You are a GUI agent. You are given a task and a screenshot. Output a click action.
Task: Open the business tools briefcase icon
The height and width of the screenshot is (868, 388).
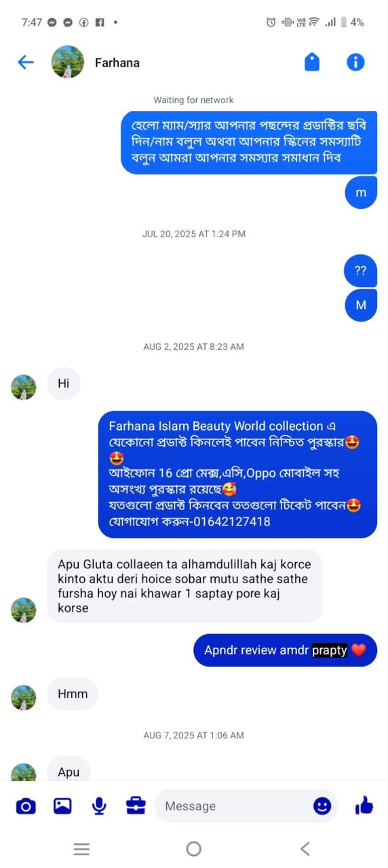[136, 806]
